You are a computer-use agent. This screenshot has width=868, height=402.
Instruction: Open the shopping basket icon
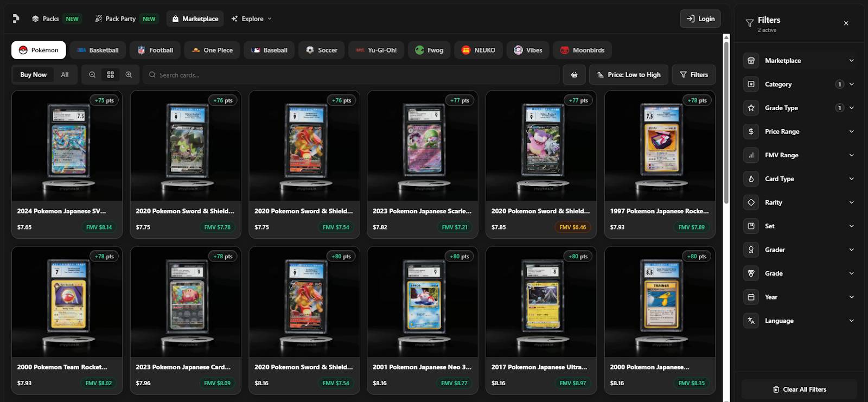(x=574, y=75)
